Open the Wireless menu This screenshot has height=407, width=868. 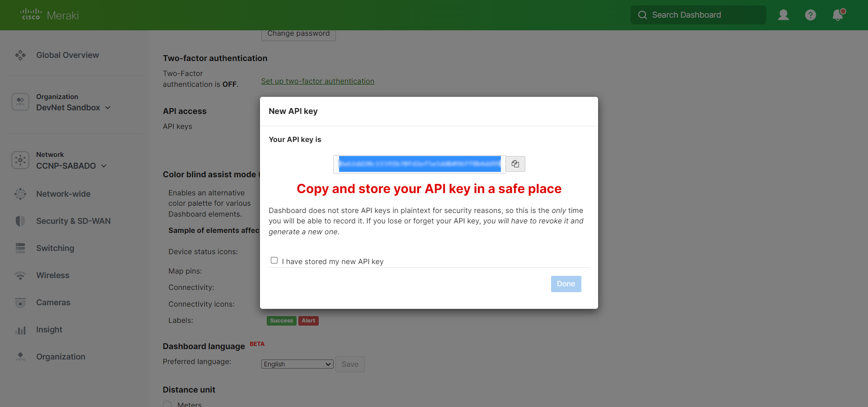(53, 275)
